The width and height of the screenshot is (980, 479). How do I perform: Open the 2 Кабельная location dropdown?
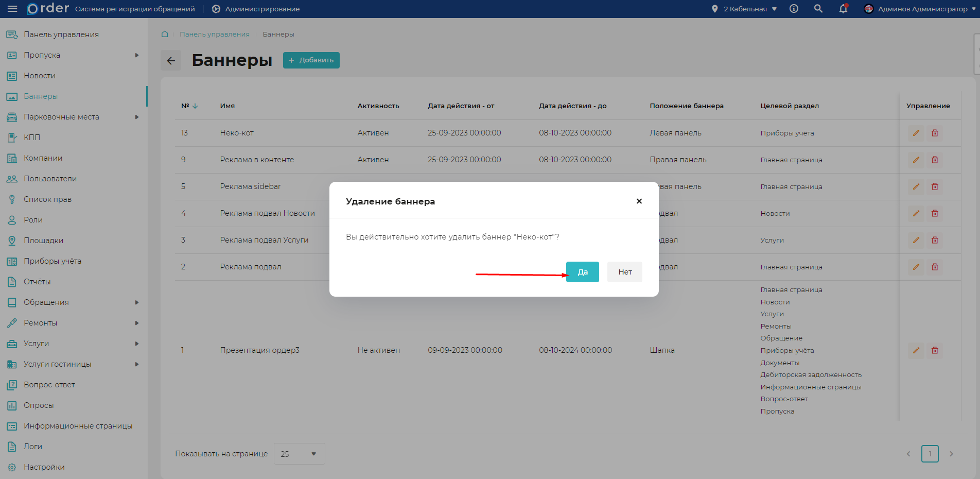(744, 9)
